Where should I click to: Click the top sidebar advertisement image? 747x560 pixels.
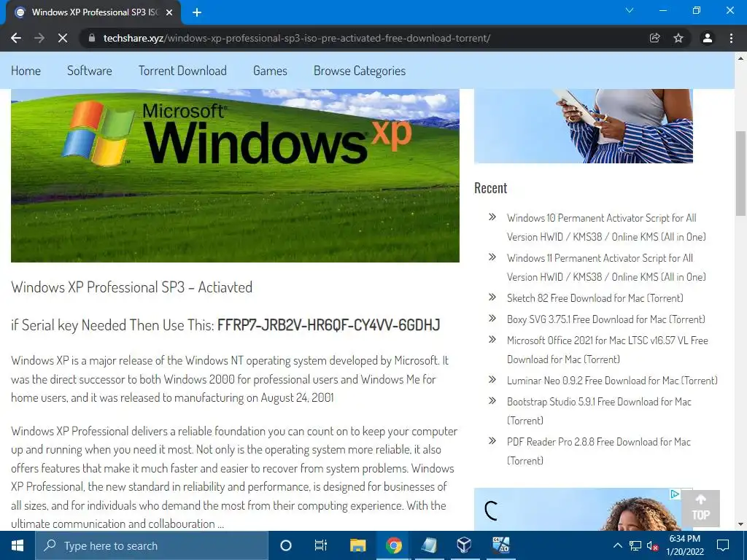583,126
